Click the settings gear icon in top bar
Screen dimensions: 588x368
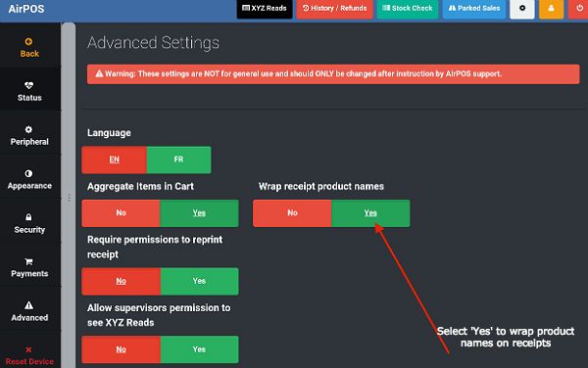click(522, 8)
